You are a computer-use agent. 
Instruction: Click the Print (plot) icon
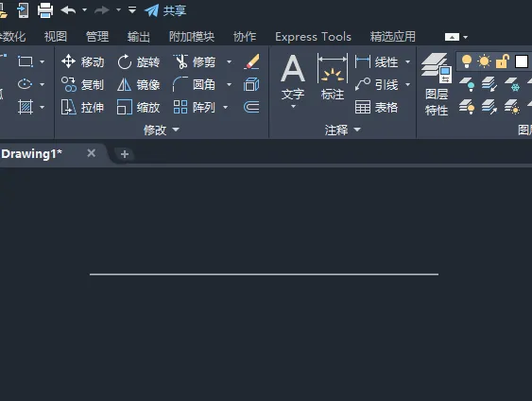(45, 10)
